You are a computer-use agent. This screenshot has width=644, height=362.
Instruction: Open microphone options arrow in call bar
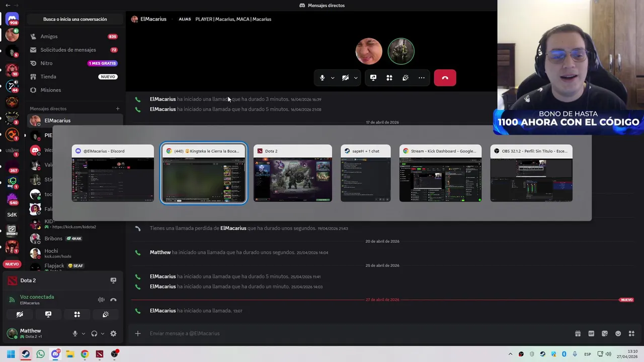(x=333, y=78)
